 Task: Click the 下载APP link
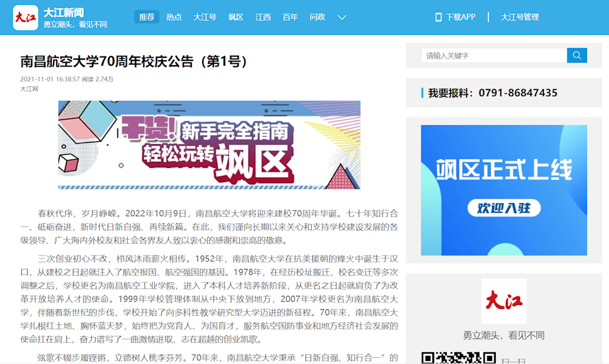460,17
